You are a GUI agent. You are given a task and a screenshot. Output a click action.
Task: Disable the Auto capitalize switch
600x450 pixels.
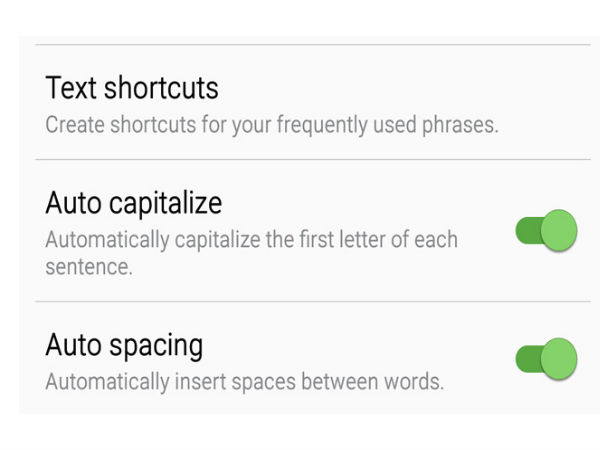548,231
